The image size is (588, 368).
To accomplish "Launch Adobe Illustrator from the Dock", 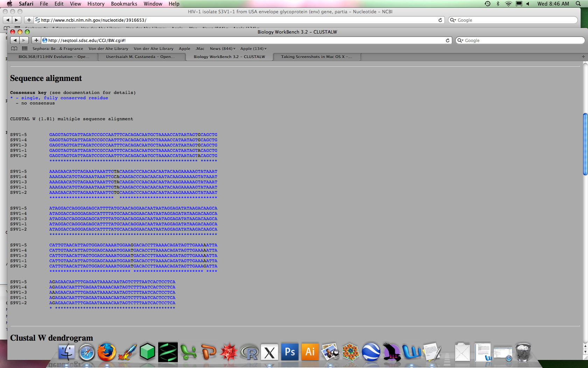I will [310, 352].
